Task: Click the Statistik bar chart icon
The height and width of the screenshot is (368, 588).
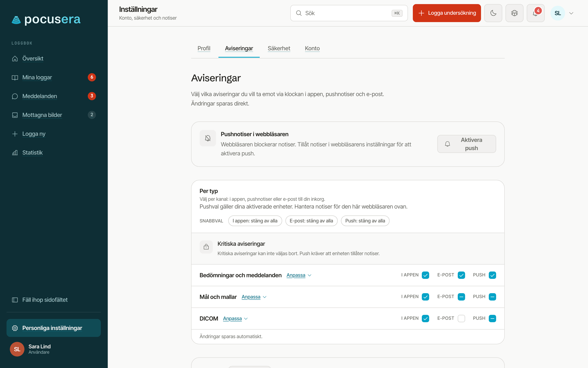Action: pos(15,153)
